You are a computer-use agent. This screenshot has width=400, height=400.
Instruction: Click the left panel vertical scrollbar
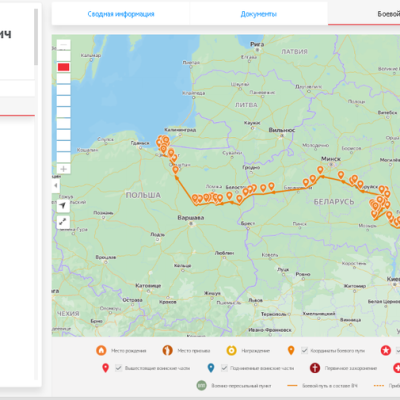[36, 37]
